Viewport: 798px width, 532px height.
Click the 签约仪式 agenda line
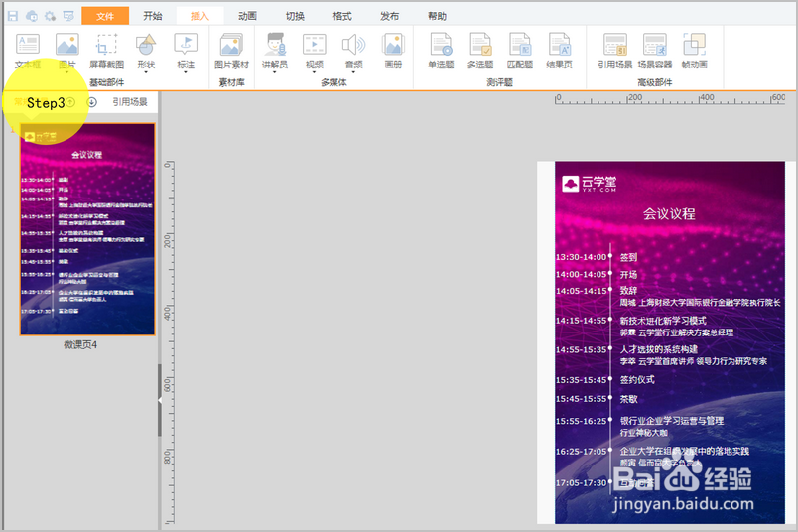637,380
